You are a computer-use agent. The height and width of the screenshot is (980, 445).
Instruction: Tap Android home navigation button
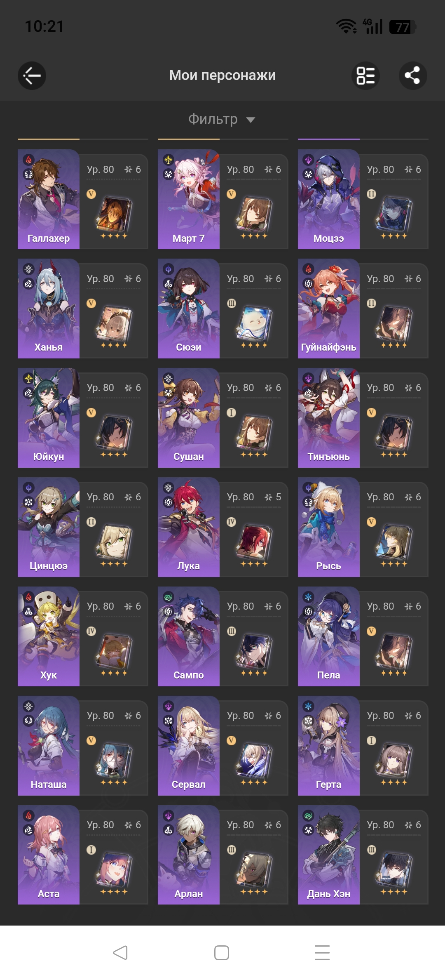(x=222, y=953)
